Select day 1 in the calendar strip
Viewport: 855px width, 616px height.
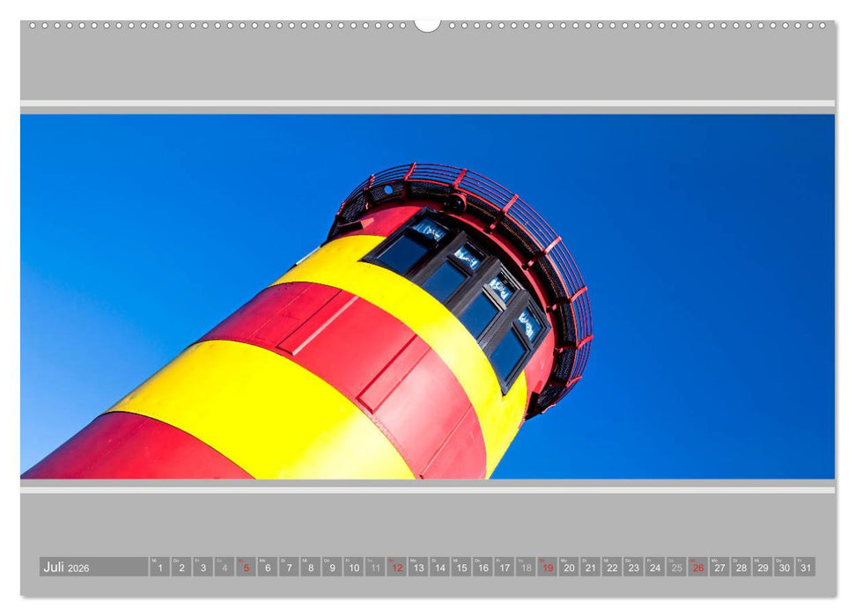tap(159, 568)
